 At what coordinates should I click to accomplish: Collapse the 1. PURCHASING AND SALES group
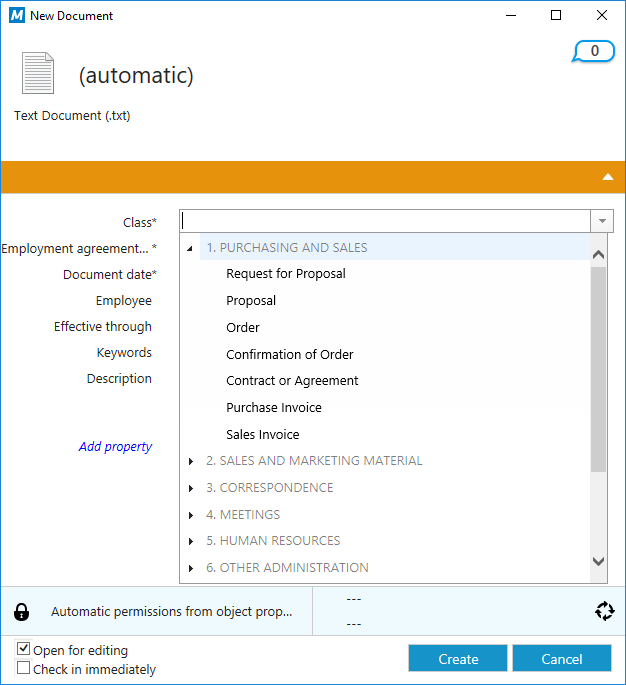click(190, 248)
